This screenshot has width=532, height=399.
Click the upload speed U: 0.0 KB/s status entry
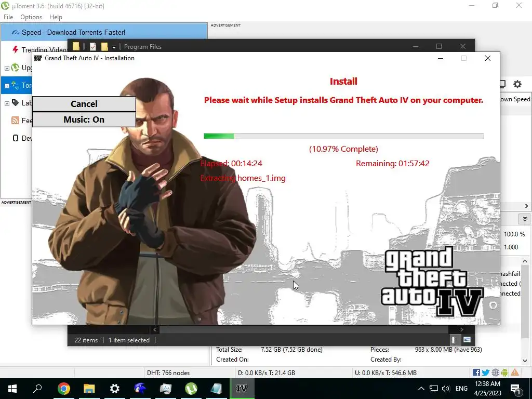[386, 373]
